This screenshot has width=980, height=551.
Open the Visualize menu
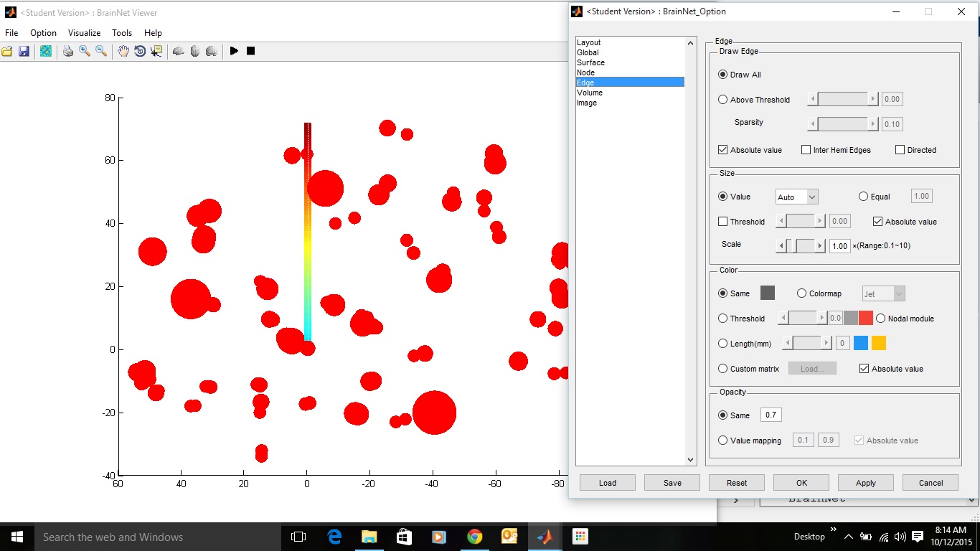click(84, 33)
